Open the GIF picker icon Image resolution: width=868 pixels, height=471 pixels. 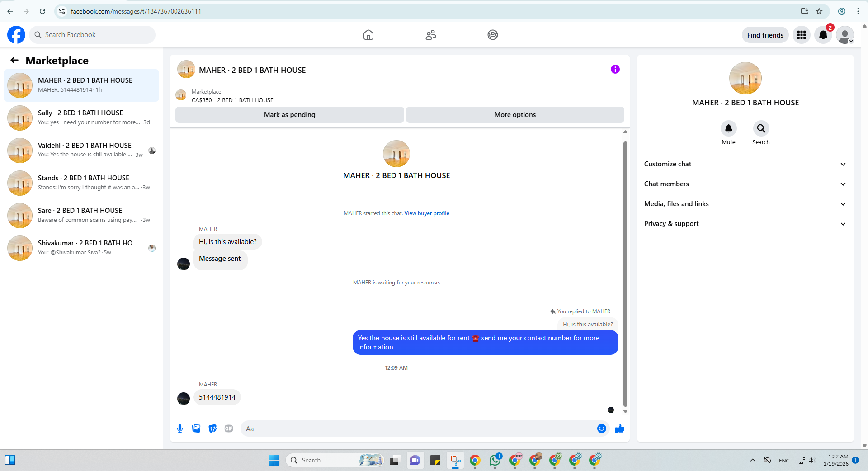coord(229,429)
